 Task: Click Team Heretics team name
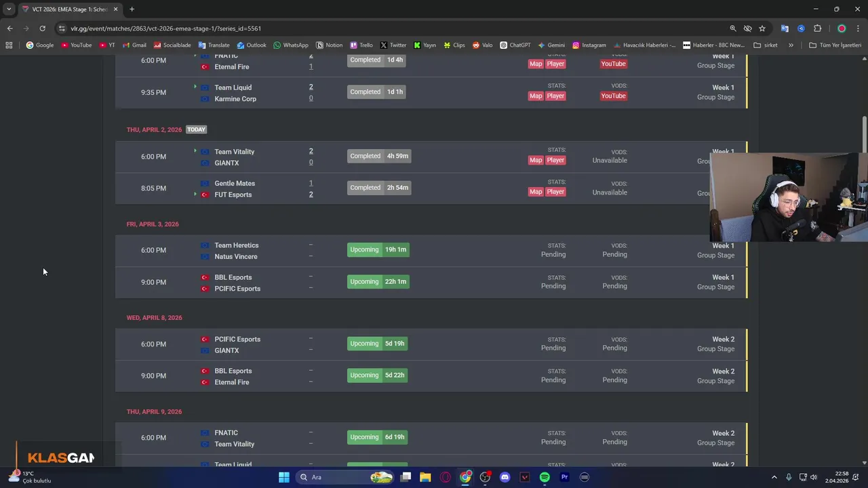pyautogui.click(x=236, y=245)
